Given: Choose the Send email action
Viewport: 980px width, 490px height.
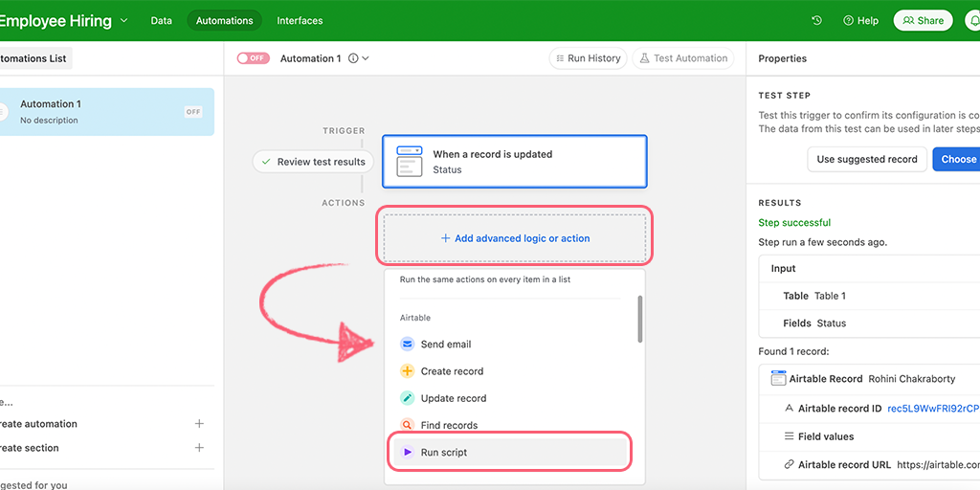Looking at the screenshot, I should point(509,345).
